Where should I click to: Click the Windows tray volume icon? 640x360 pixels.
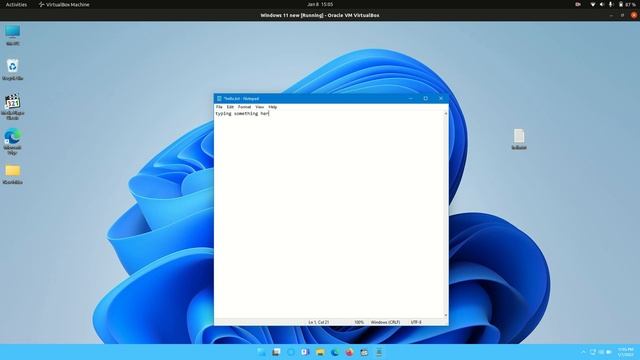pos(601,352)
